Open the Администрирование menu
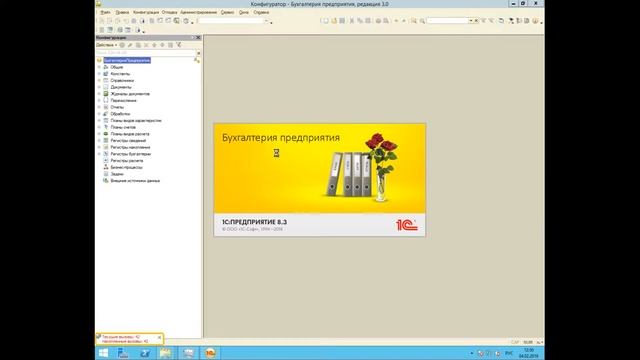640x360 pixels. [199, 12]
